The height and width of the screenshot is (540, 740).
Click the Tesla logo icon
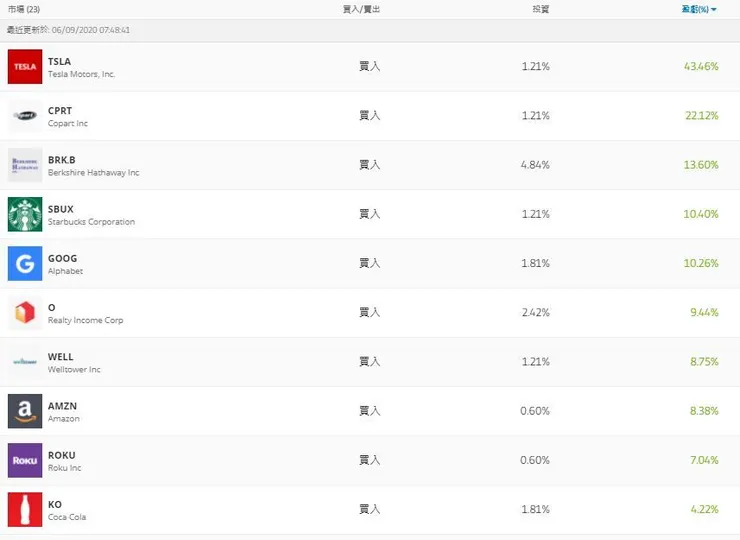point(25,67)
